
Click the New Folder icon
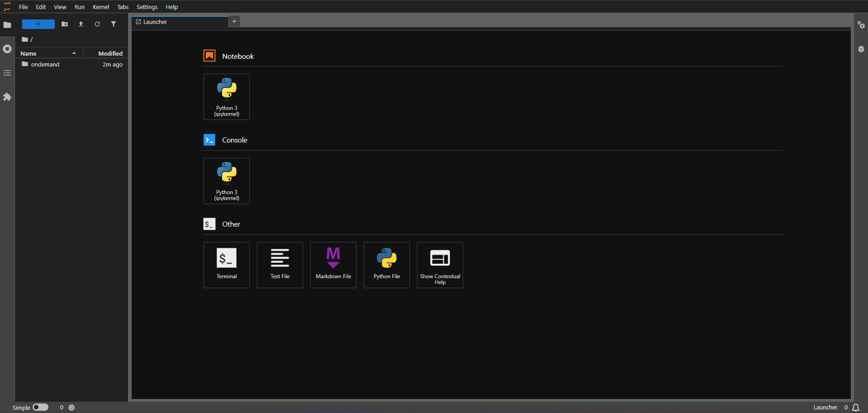tap(65, 24)
